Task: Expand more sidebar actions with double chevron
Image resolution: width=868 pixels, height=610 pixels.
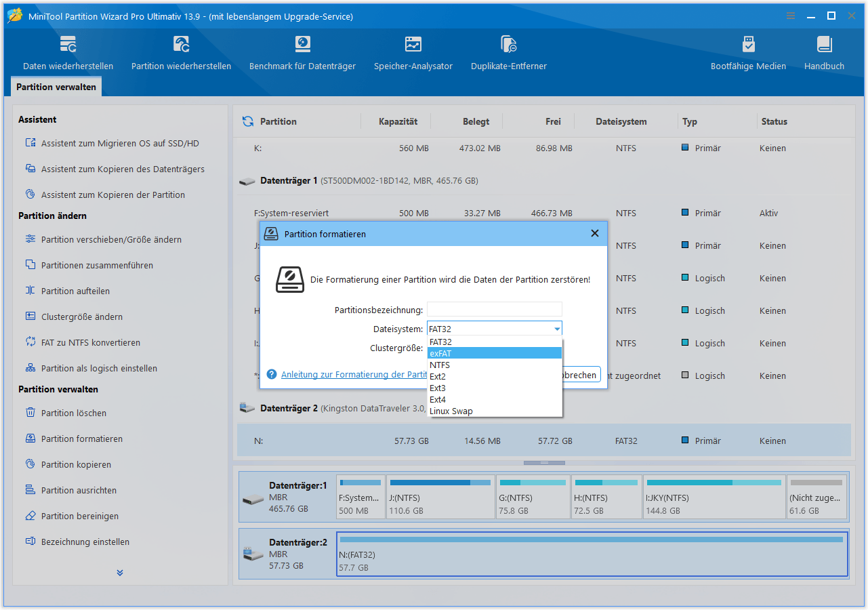Action: tap(120, 573)
